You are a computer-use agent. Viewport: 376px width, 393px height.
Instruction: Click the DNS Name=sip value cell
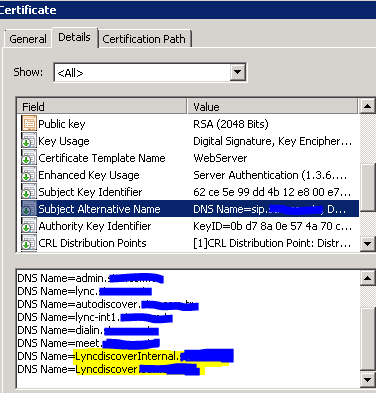269,209
